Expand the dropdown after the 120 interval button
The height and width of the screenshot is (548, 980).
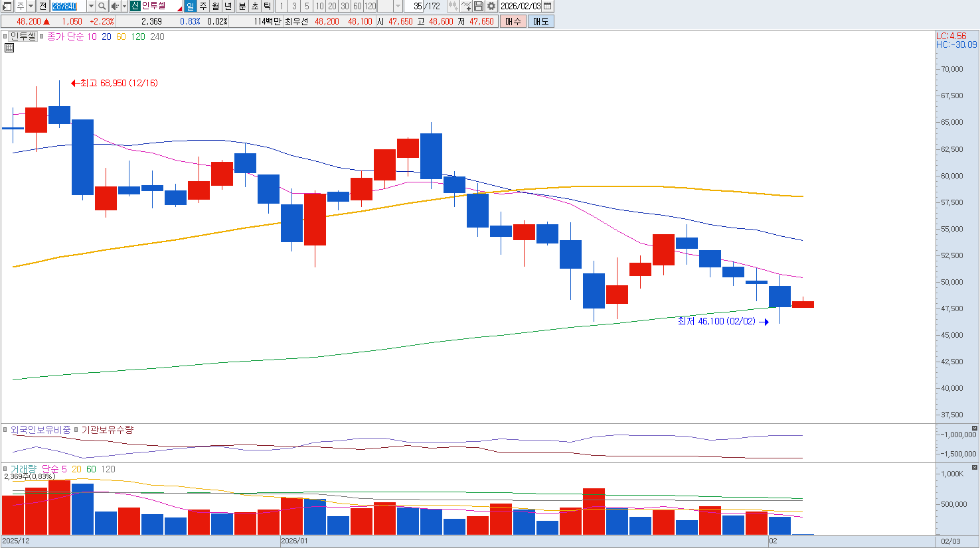(x=398, y=6)
